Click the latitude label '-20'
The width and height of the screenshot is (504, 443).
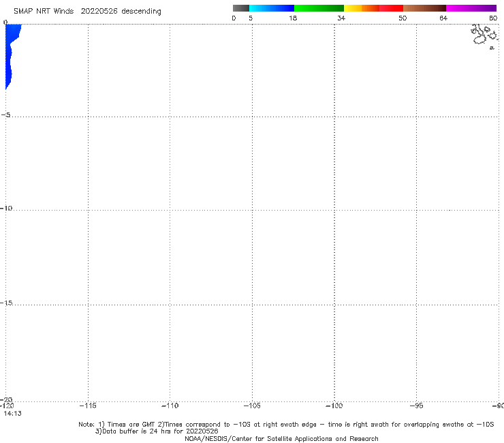[6, 399]
